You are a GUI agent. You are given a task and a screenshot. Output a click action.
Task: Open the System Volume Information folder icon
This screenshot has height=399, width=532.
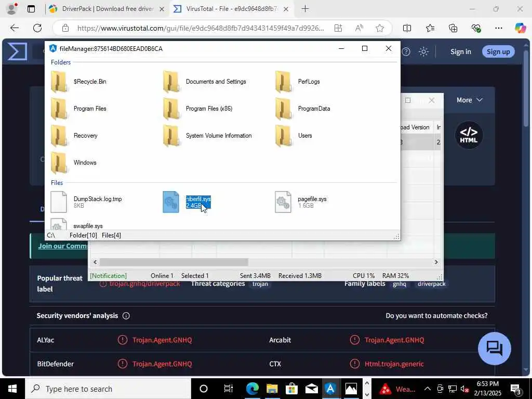171,136
